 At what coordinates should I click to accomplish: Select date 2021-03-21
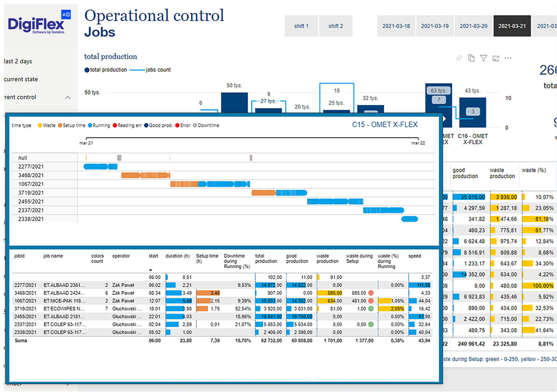tap(512, 26)
